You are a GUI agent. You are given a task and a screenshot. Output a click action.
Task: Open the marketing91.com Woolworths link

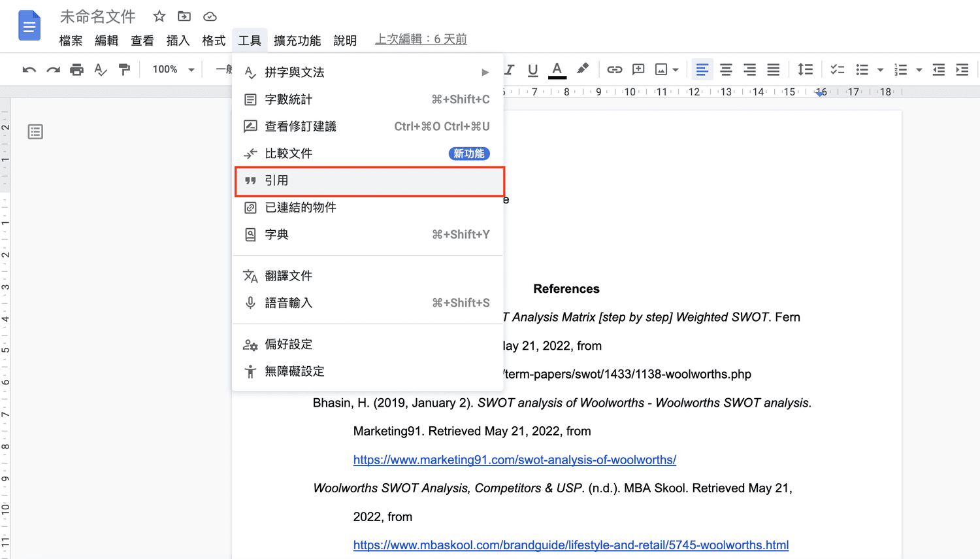coord(515,460)
